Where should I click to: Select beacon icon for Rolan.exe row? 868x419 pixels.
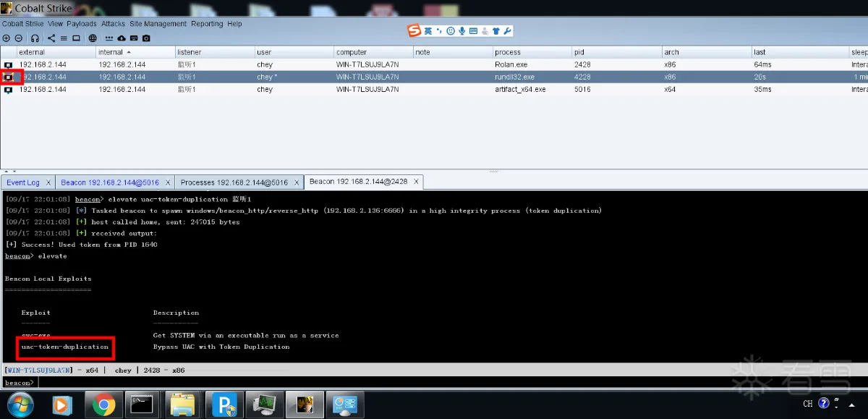[9, 64]
